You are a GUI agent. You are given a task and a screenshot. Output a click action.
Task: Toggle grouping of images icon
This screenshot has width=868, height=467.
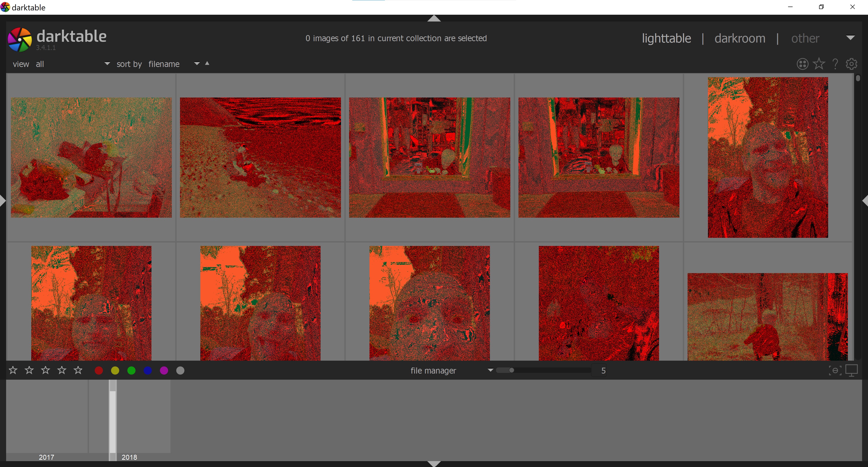click(x=802, y=64)
